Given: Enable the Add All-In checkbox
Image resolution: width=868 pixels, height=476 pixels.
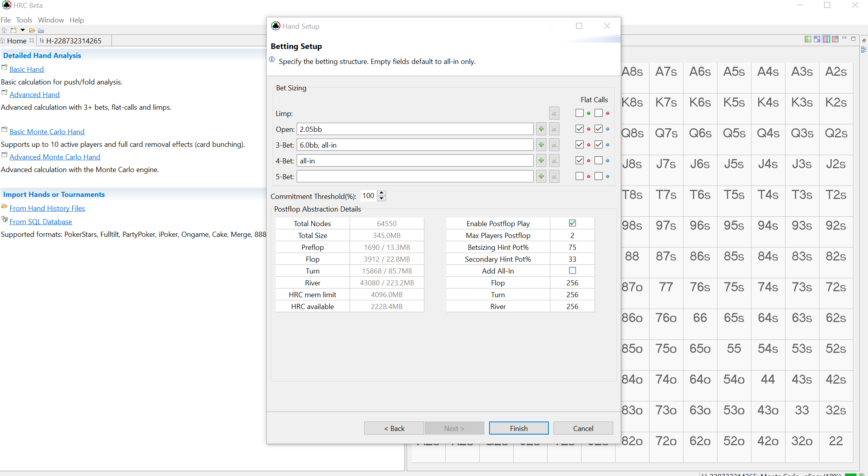Looking at the screenshot, I should (x=572, y=271).
